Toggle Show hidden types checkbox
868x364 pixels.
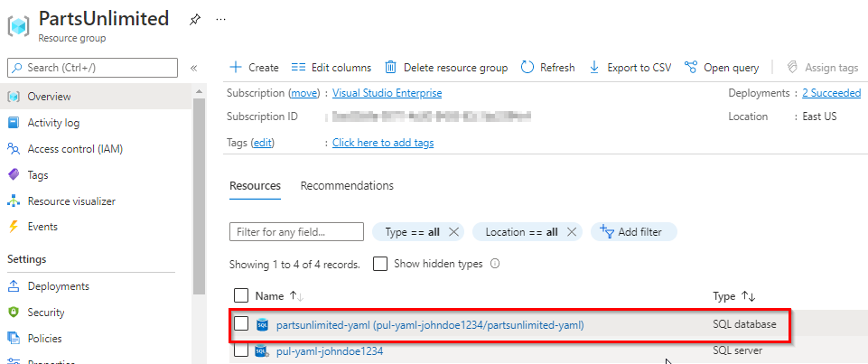coord(379,264)
